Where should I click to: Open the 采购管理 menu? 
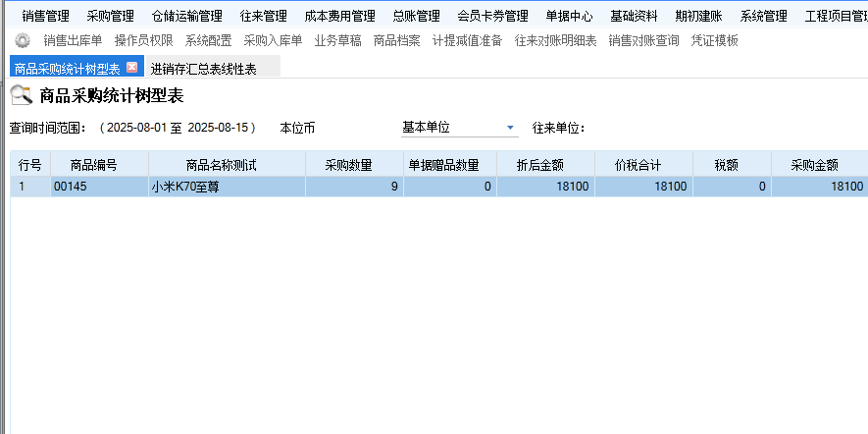[x=110, y=16]
